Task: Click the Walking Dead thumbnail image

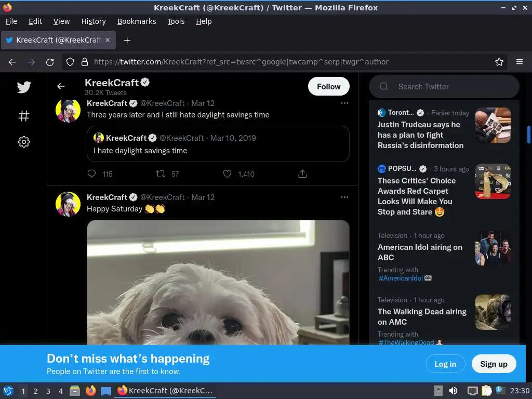Action: [x=493, y=312]
